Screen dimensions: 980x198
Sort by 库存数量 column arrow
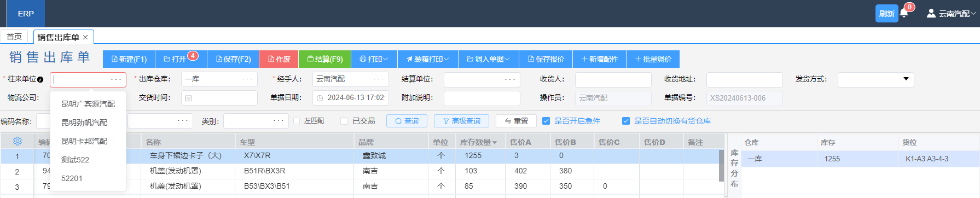[x=495, y=142]
